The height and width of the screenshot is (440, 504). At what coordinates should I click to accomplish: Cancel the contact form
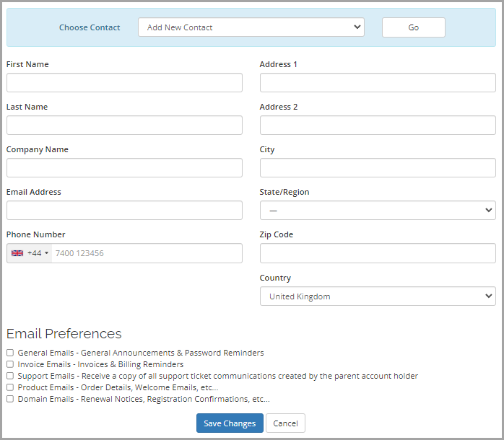point(285,423)
